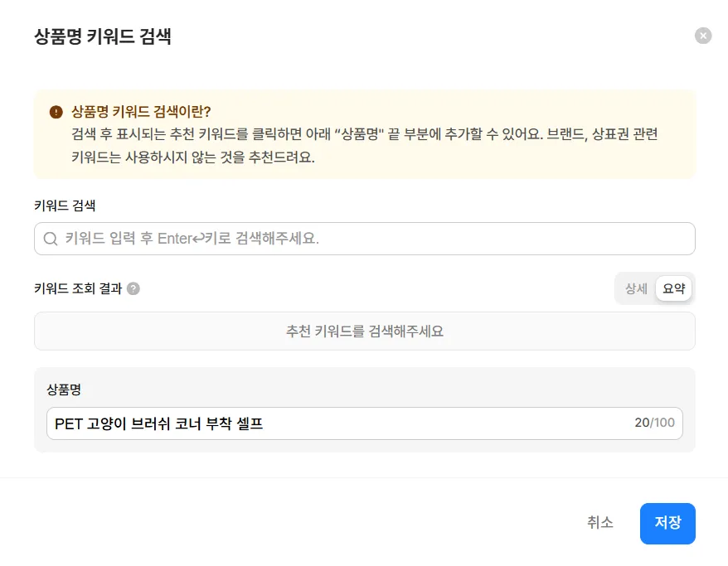
Task: Focus the 키워드 입력 search field
Action: click(365, 239)
